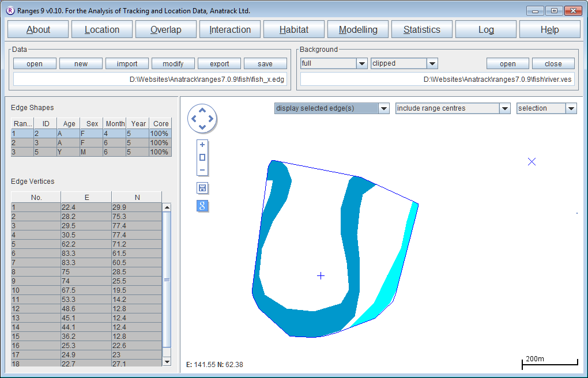Pan the map down with the bottom arrow

click(x=202, y=127)
